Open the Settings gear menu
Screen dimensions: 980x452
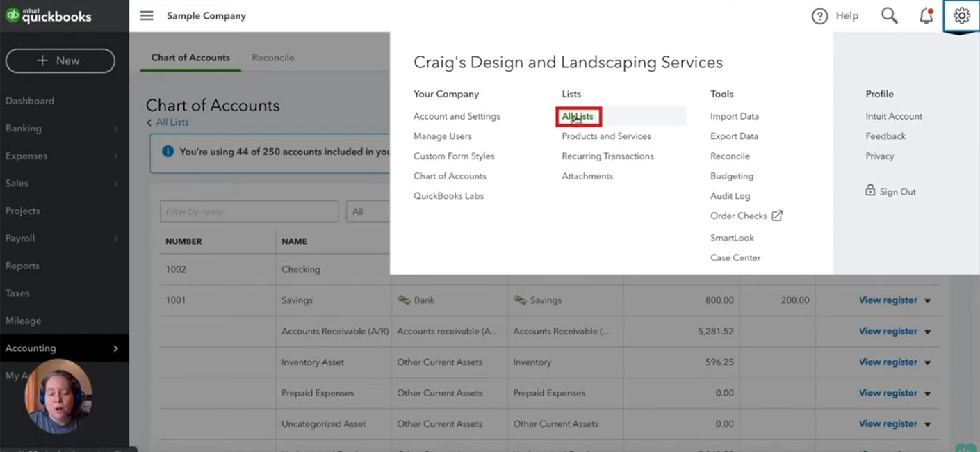961,15
